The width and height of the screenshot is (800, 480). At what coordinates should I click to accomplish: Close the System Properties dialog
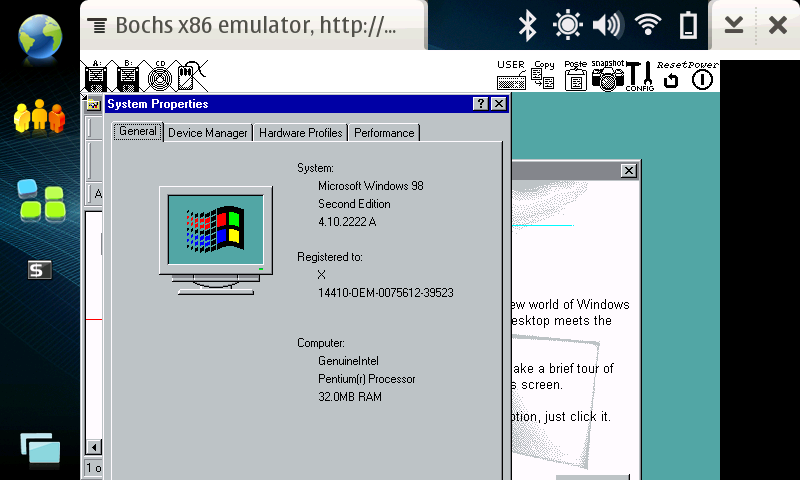click(x=498, y=104)
